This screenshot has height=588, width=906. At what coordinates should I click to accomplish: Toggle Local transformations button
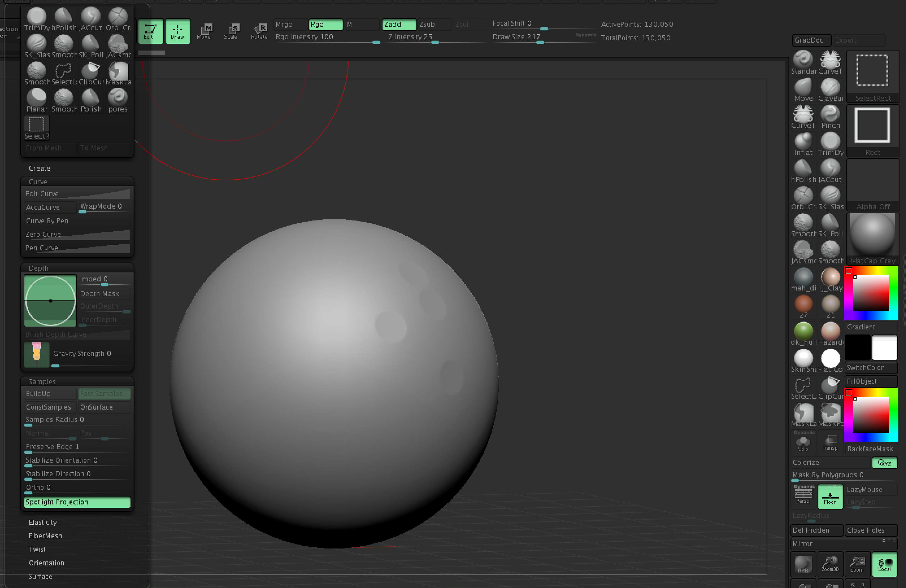click(885, 564)
